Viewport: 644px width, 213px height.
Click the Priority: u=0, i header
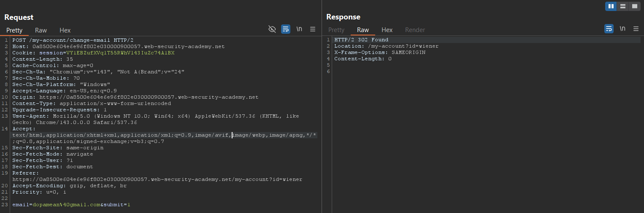coord(39,192)
